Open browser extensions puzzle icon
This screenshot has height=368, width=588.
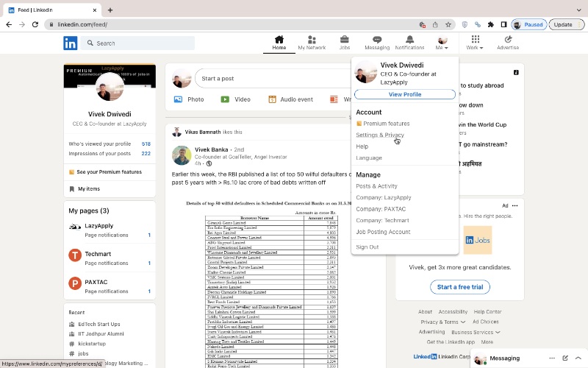pos(490,25)
